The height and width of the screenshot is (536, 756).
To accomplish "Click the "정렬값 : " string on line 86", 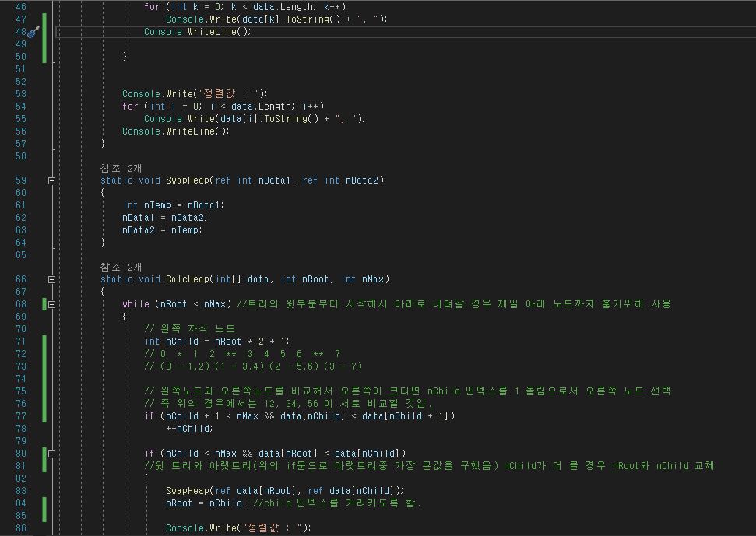I will click(x=273, y=527).
